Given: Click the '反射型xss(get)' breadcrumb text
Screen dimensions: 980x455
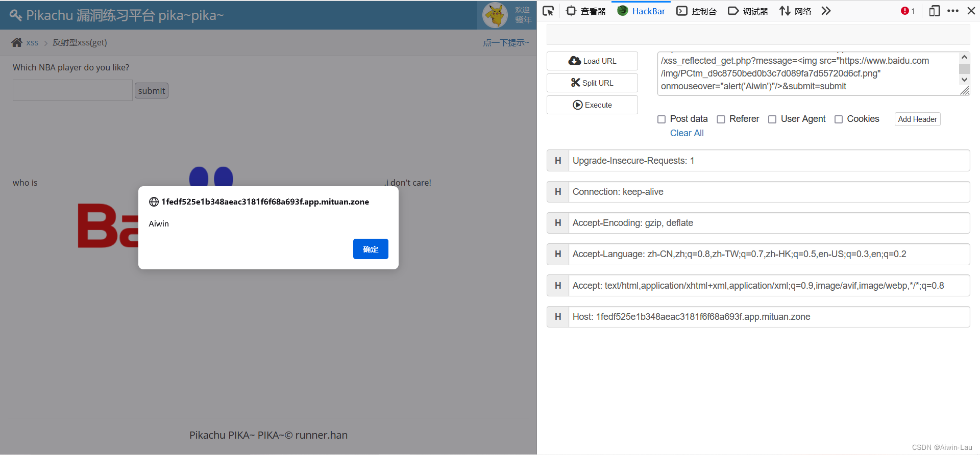Looking at the screenshot, I should (80, 43).
